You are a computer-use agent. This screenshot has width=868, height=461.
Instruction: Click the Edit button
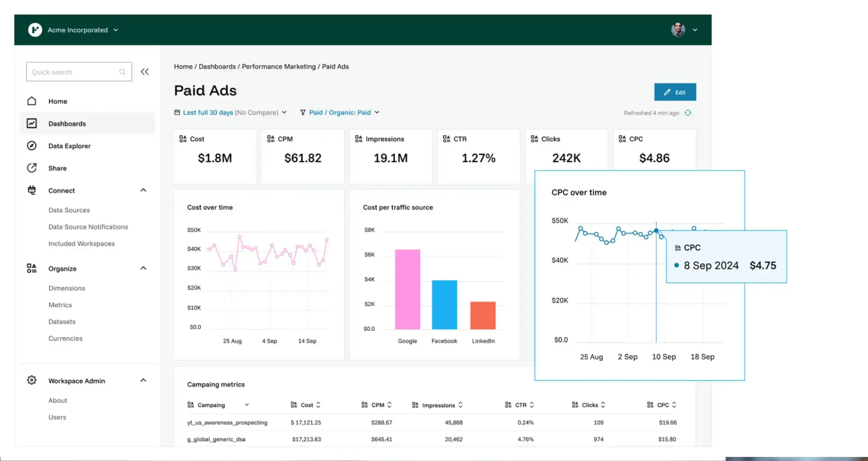(675, 92)
